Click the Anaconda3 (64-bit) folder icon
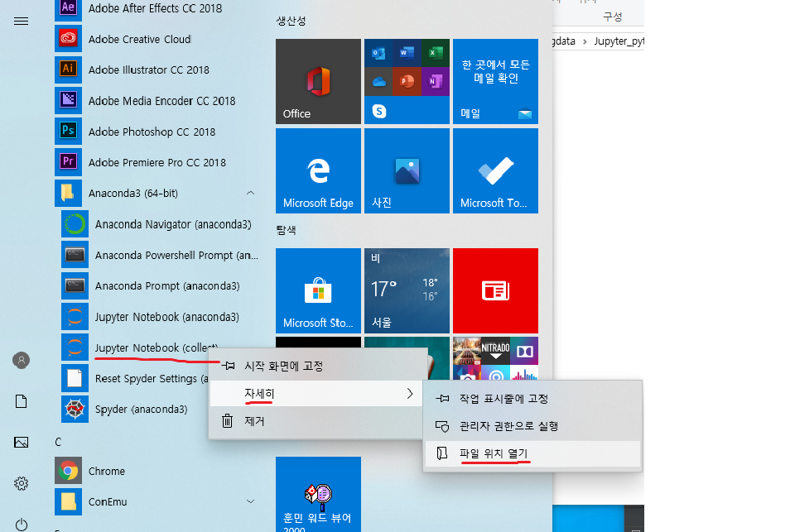 pos(68,193)
